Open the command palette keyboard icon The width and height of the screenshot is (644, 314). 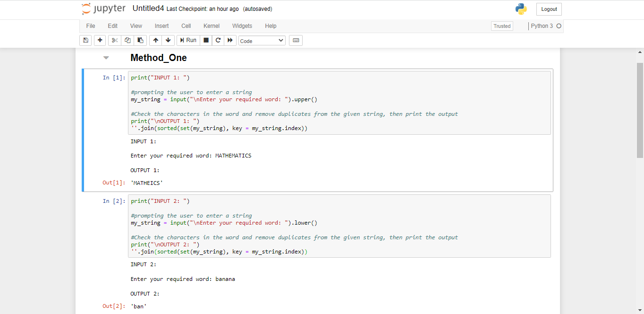[296, 41]
